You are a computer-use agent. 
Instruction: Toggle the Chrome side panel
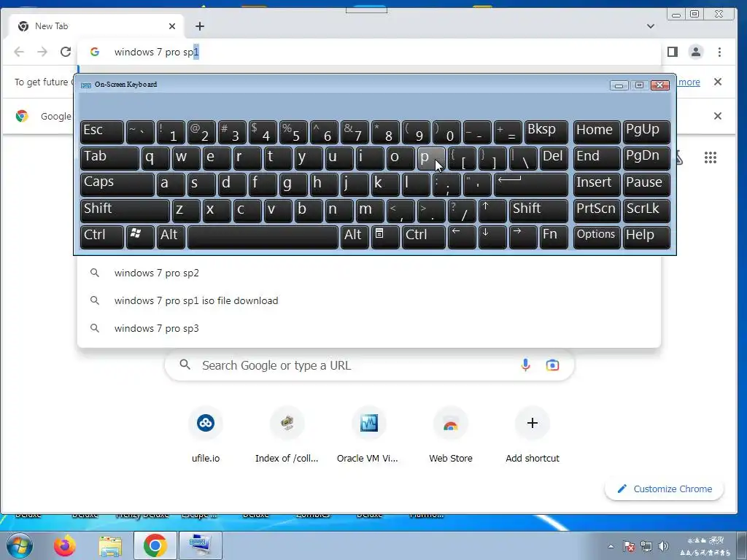(x=672, y=52)
